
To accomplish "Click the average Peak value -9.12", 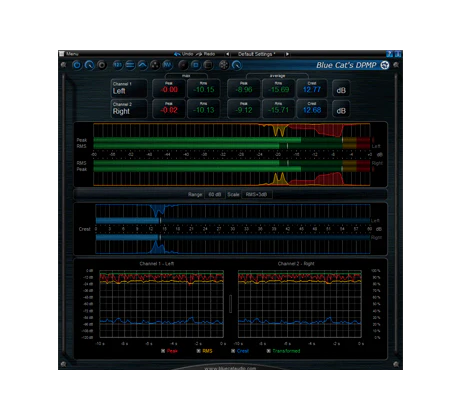I will pyautogui.click(x=244, y=109).
